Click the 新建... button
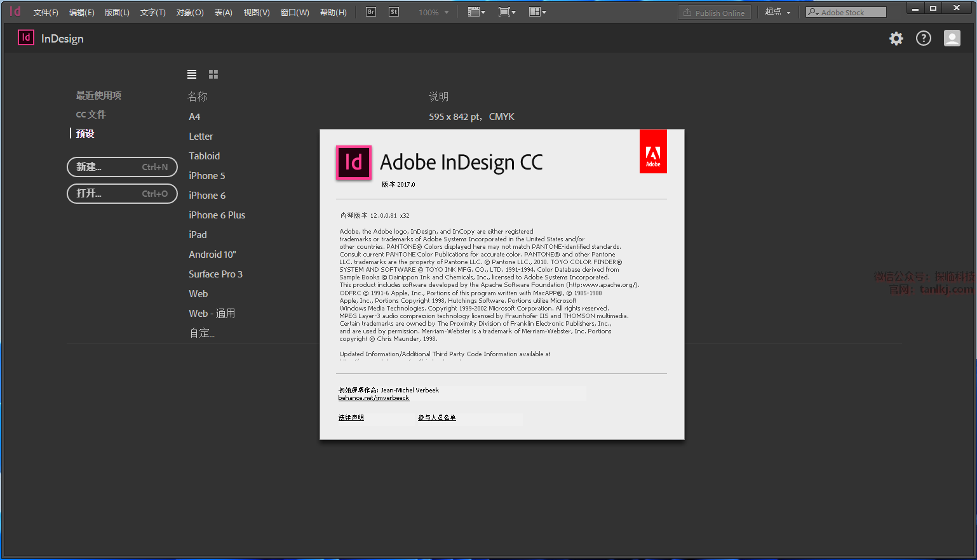Viewport: 977px width, 560px height. click(122, 167)
